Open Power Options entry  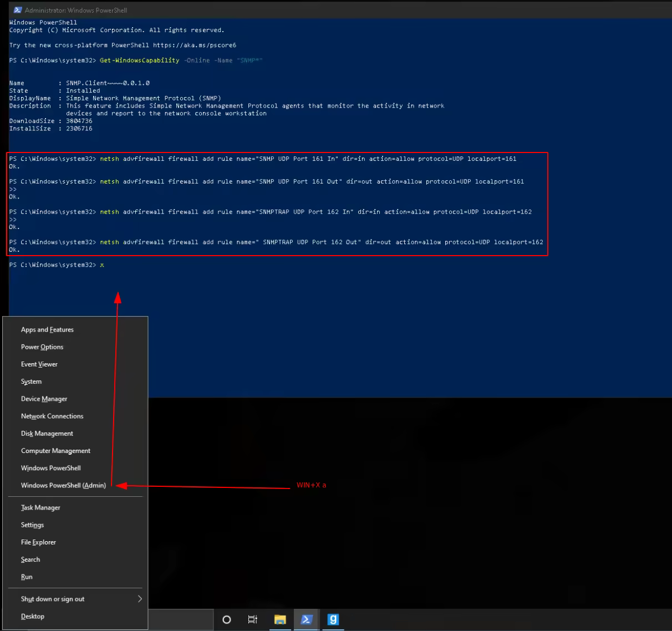(x=75, y=347)
